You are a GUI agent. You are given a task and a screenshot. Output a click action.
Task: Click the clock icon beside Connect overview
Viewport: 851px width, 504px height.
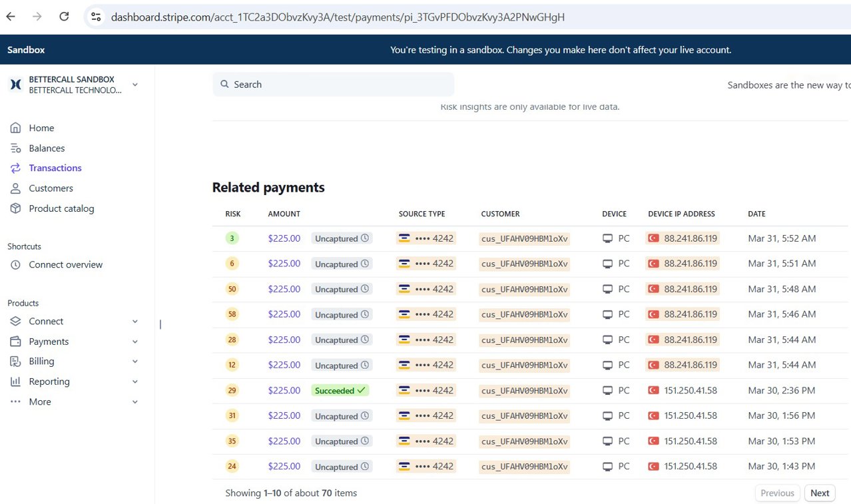(16, 265)
